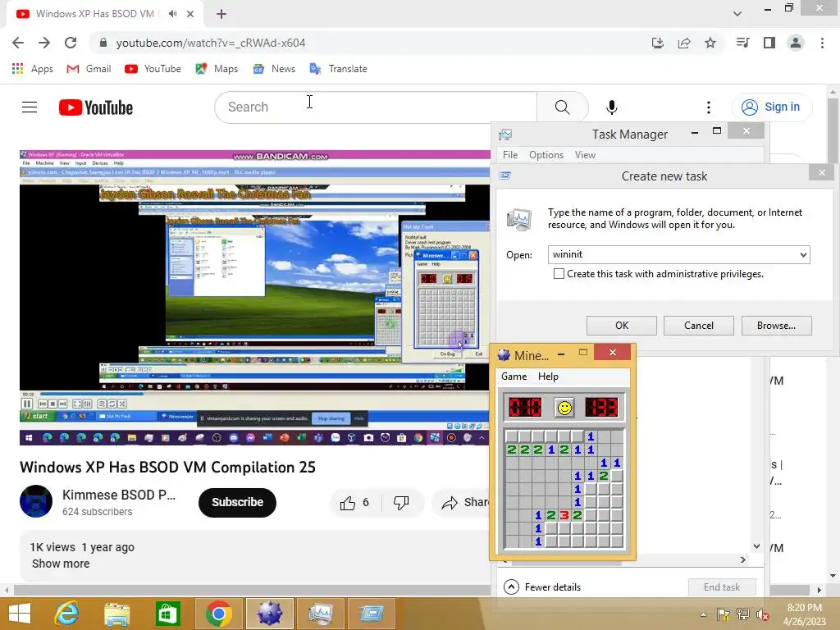Open Chrome's share page icon
Screen dimensions: 840x630
tap(684, 43)
